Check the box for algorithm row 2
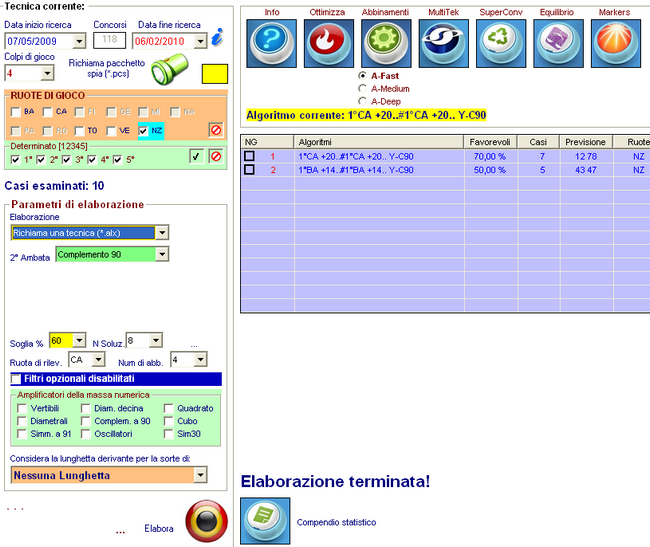Image resolution: width=650 pixels, height=547 pixels. point(249,169)
